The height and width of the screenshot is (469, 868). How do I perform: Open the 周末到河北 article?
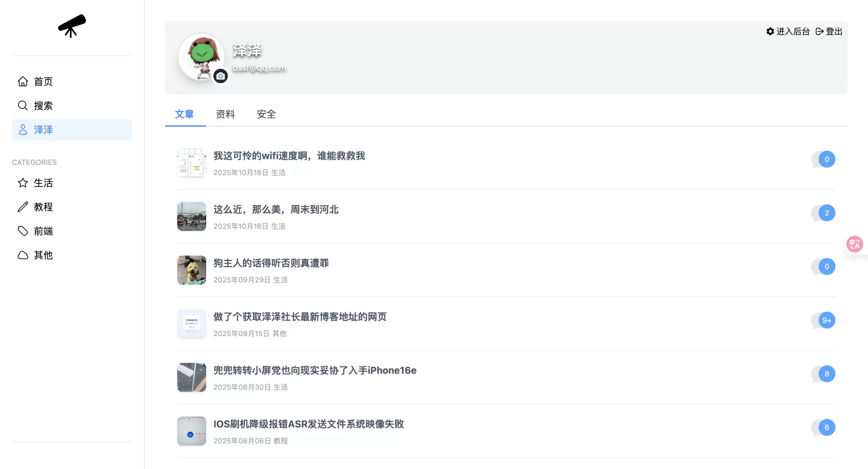[x=276, y=210]
